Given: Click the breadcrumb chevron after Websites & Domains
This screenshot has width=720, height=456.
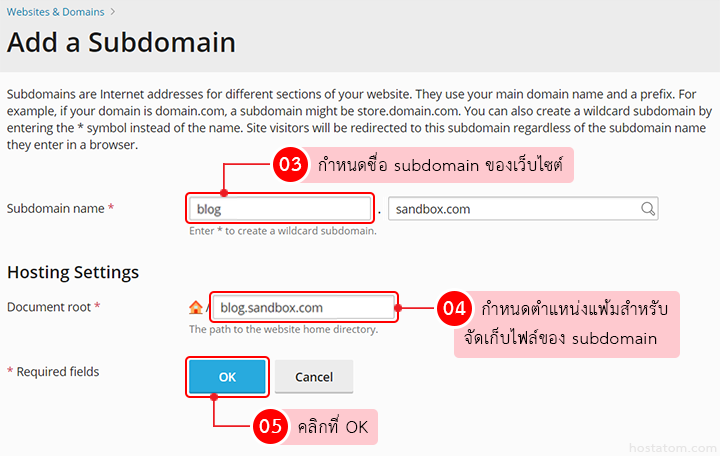Looking at the screenshot, I should tap(113, 11).
